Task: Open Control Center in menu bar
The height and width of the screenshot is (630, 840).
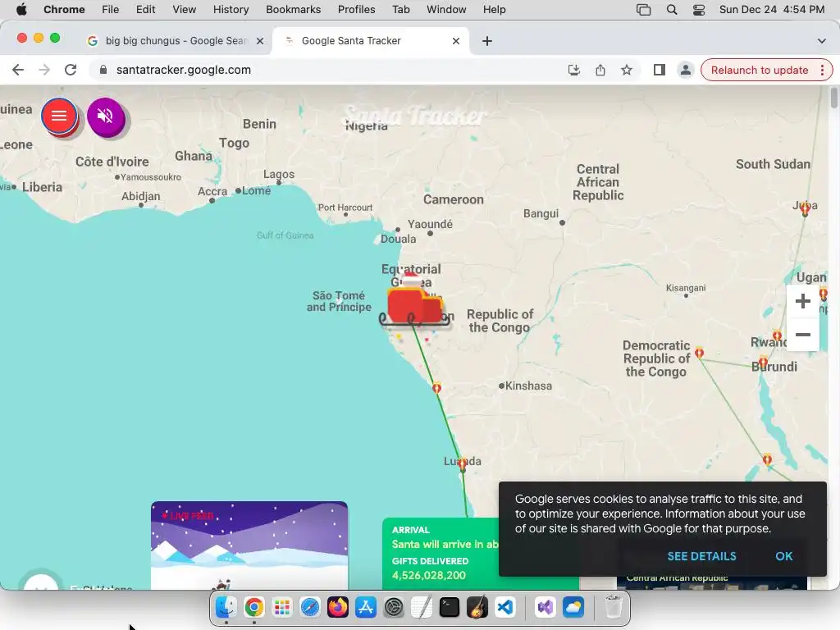Action: 699,10
